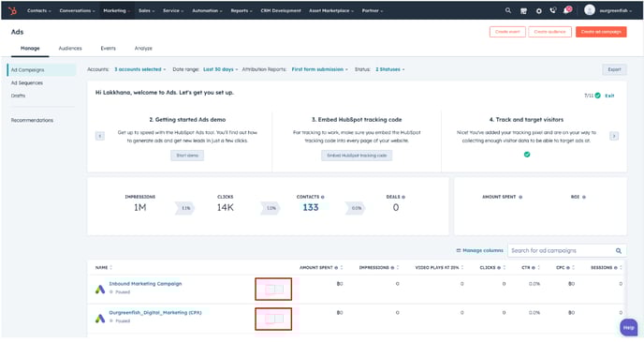This screenshot has height=342, width=644.
Task: Expand the Conversations nav menu
Action: [x=77, y=10]
